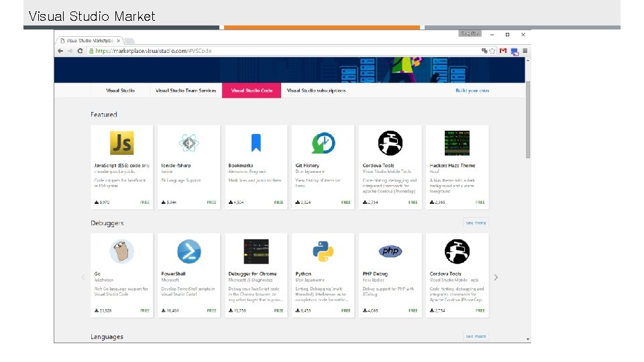
Task: Open the Hackers Haze Theme thumbnail
Action: click(x=457, y=143)
